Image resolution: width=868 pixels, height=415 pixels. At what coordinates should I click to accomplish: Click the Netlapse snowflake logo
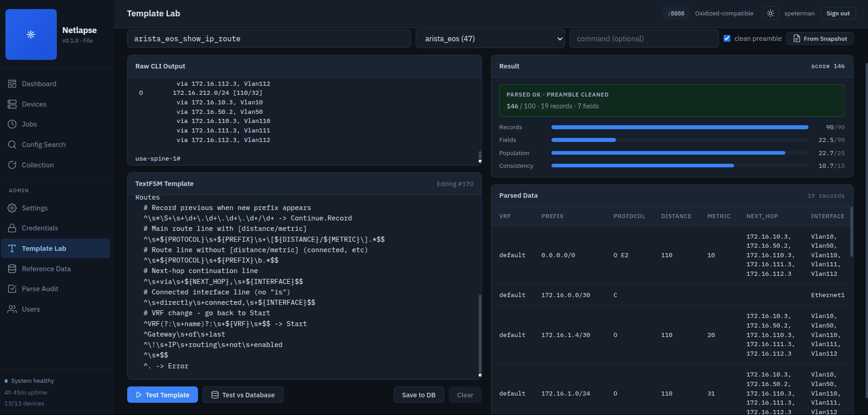31,34
